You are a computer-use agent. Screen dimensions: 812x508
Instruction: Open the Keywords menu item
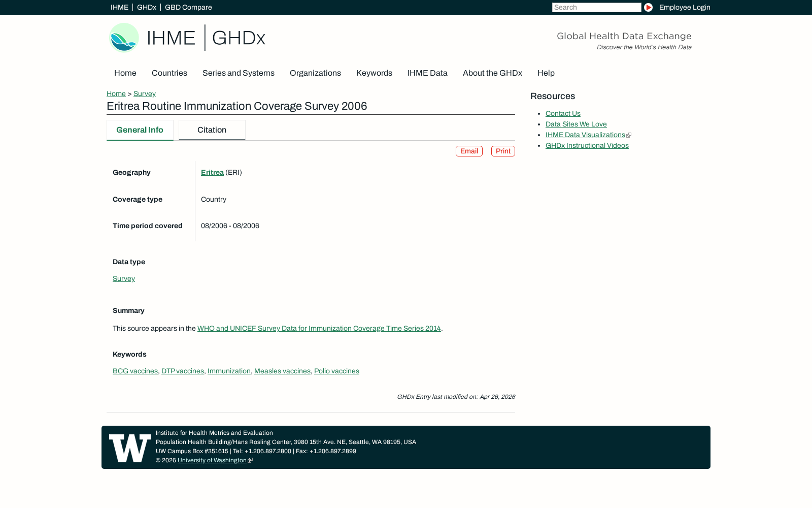374,73
